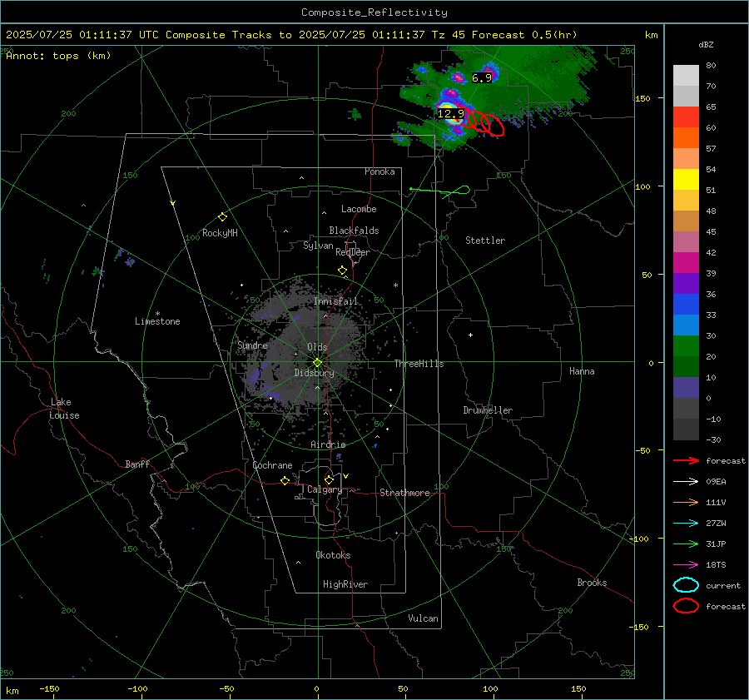Click the Cochrane town label

pyautogui.click(x=272, y=465)
